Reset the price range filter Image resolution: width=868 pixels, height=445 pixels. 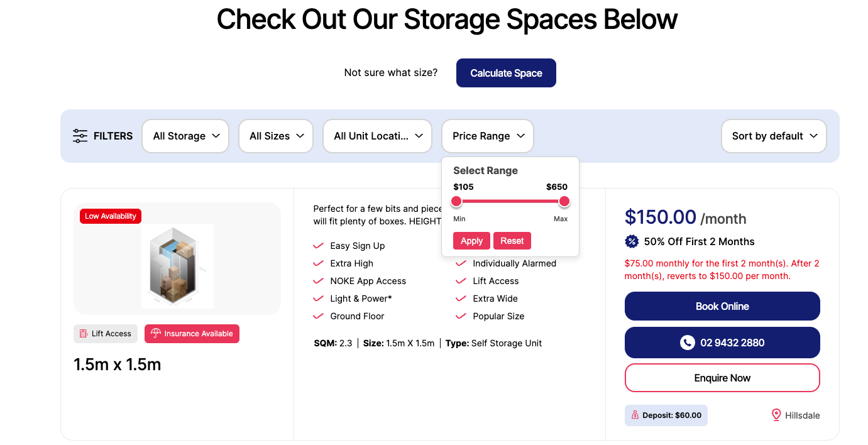click(512, 241)
